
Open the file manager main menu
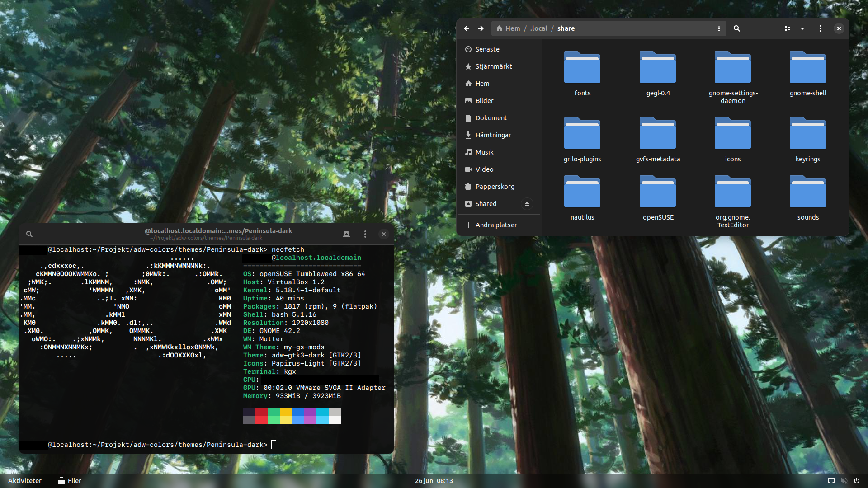click(x=821, y=28)
